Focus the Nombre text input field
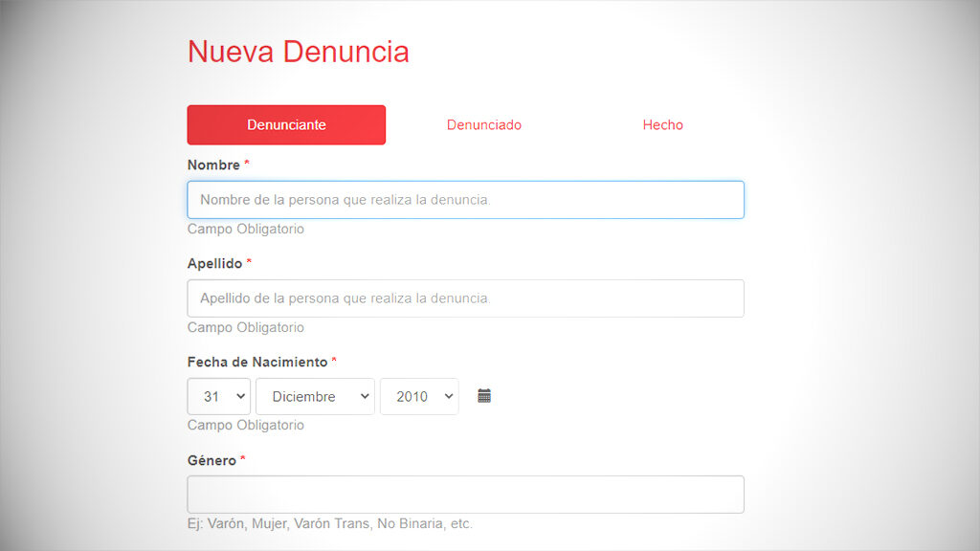 click(x=465, y=200)
